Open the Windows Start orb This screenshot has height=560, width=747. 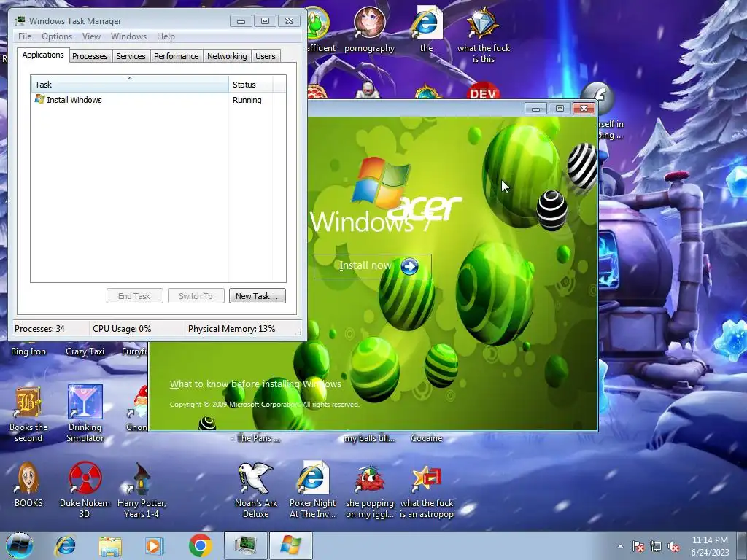pos(19,545)
